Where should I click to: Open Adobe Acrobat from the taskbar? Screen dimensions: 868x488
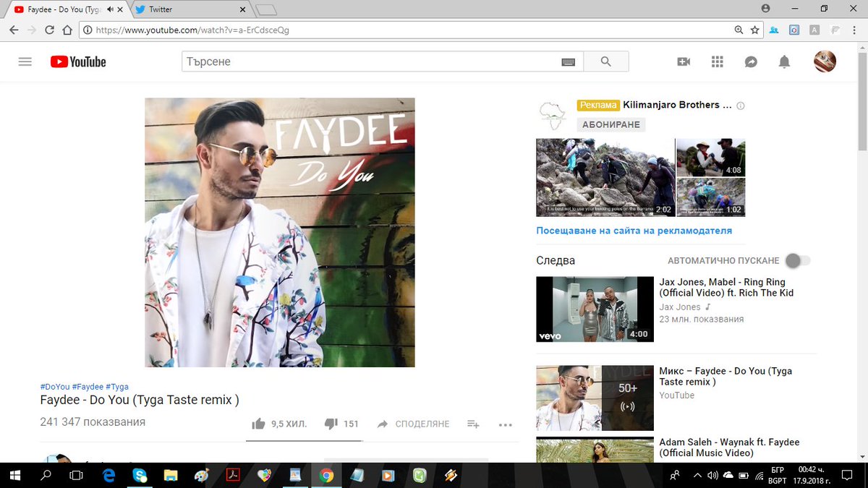point(234,475)
